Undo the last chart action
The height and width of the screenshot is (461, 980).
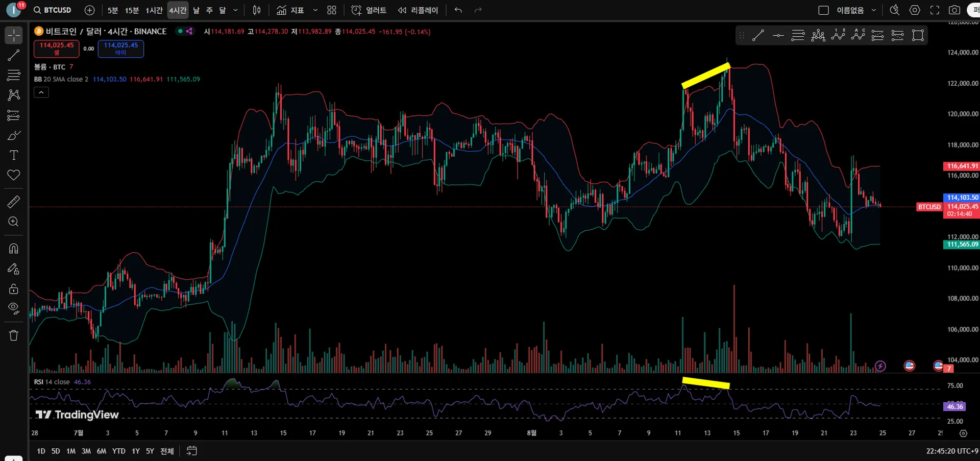(458, 10)
